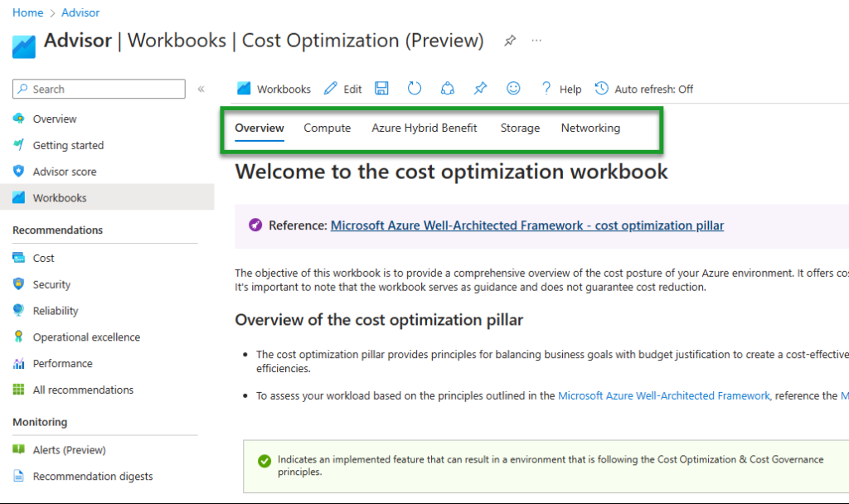Open the ellipsis menu beside the page title
This screenshot has height=504, width=849.
536,40
